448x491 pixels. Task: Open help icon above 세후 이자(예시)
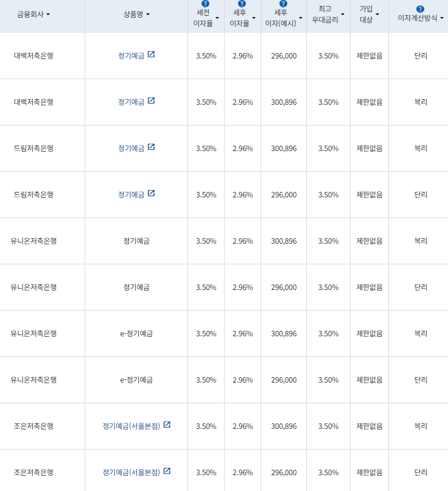[283, 4]
